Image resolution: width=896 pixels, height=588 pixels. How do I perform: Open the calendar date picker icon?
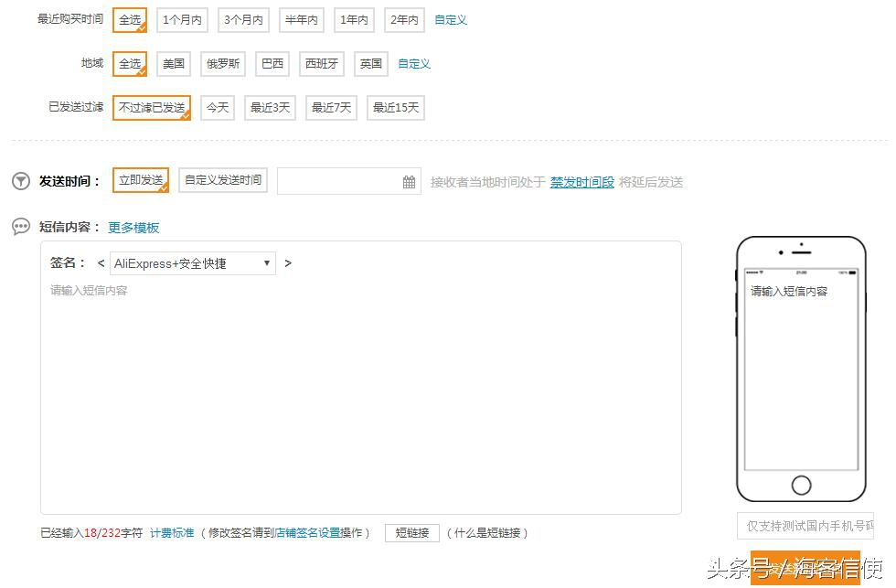point(411,181)
